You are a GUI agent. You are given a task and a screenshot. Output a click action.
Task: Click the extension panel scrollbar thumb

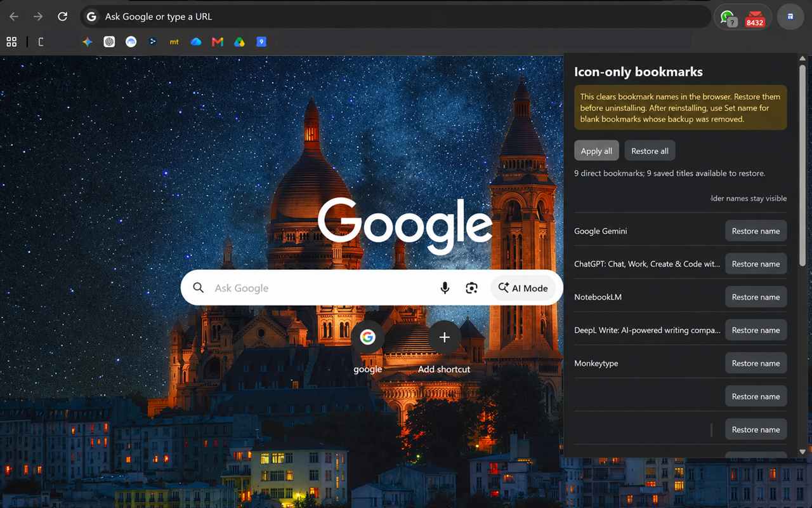[802, 165]
